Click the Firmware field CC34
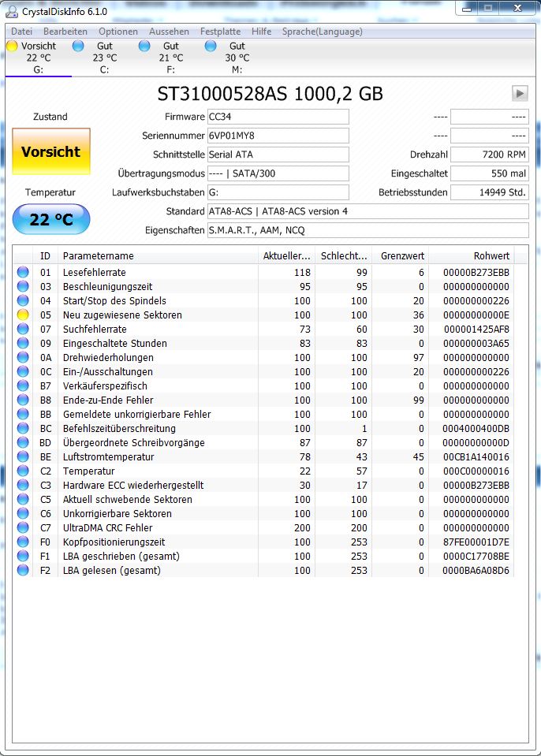The width and height of the screenshot is (541, 756). tap(278, 117)
